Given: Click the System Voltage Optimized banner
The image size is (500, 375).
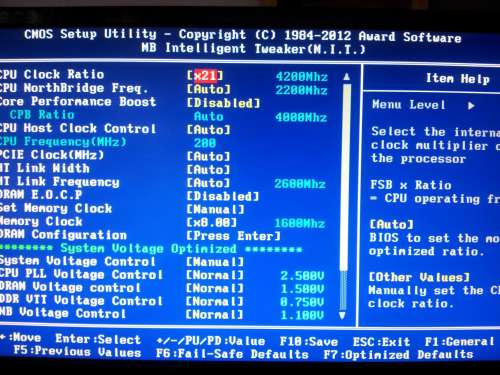Looking at the screenshot, I should coord(151,249).
